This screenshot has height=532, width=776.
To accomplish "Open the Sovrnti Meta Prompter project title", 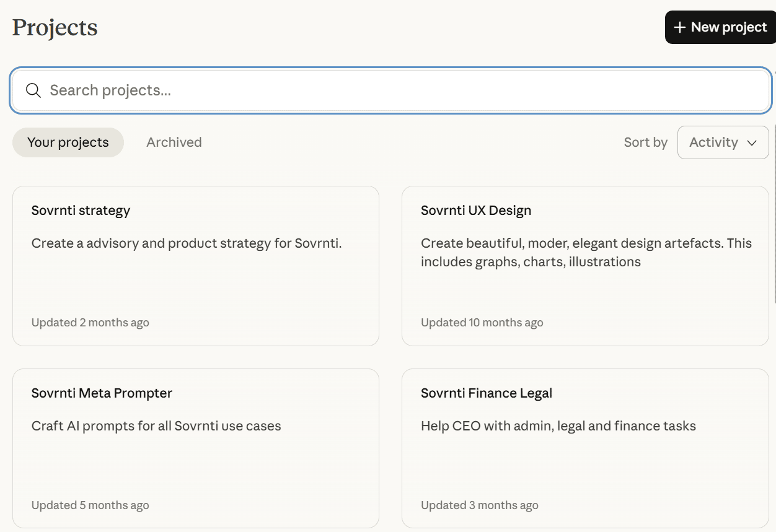I will (102, 393).
